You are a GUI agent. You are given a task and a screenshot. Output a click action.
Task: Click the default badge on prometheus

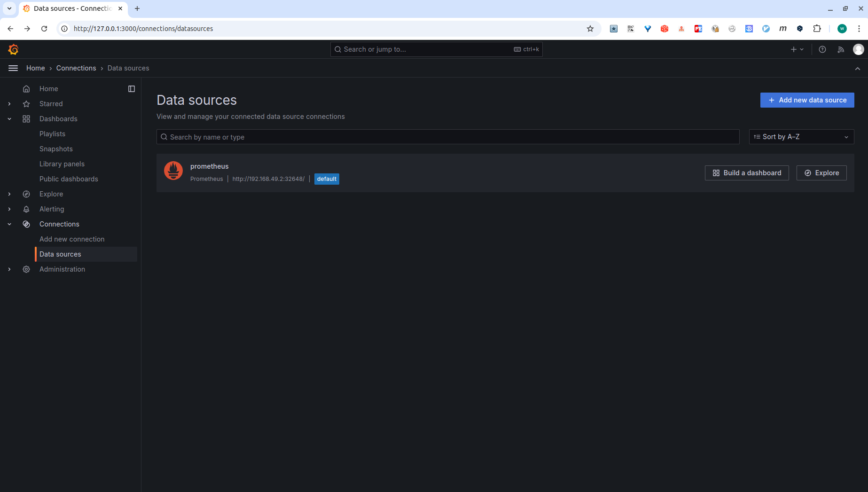pyautogui.click(x=327, y=179)
